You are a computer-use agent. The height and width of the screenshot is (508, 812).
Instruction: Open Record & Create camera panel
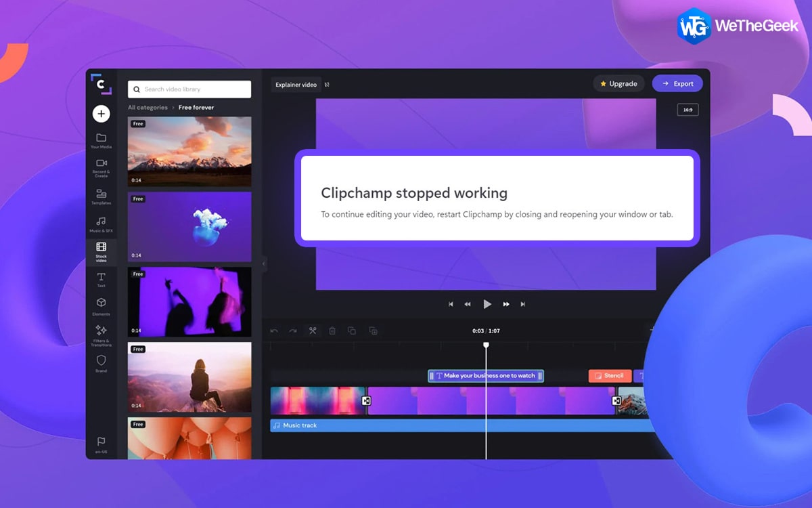coord(101,167)
